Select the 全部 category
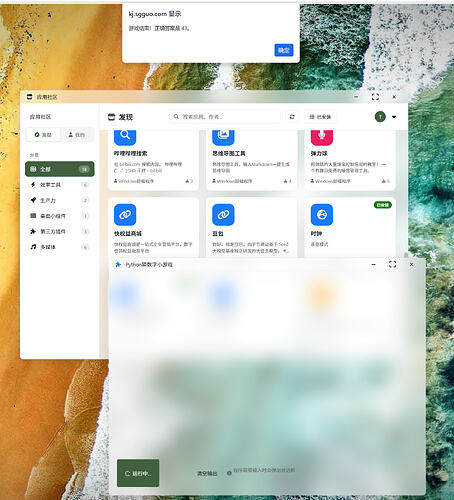Image resolution: width=454 pixels, height=500 pixels. pyautogui.click(x=60, y=169)
